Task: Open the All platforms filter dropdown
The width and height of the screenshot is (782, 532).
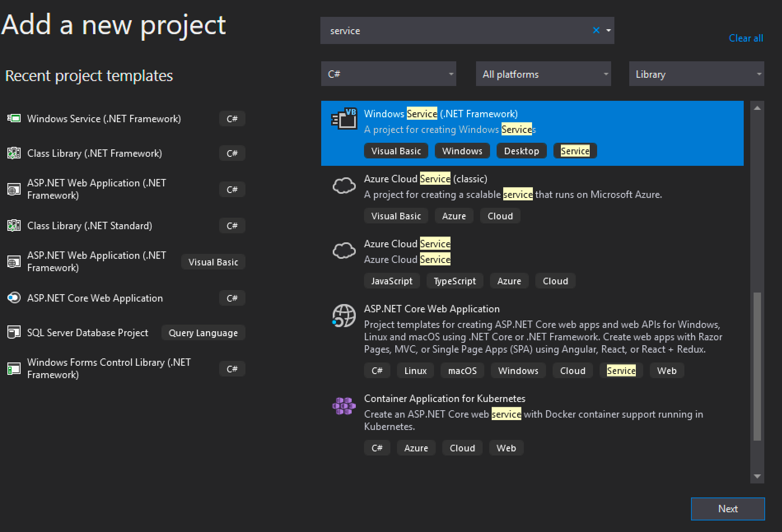Action: point(543,74)
